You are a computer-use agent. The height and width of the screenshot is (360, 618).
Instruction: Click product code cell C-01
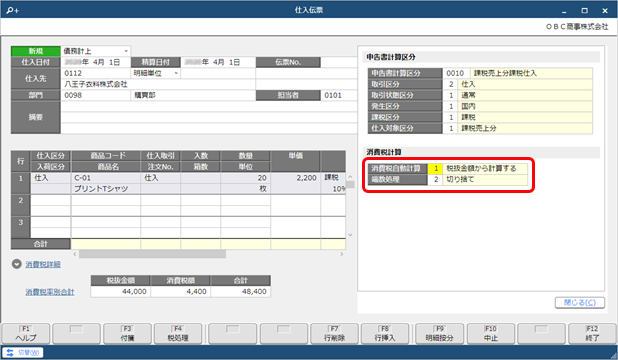coord(106,178)
